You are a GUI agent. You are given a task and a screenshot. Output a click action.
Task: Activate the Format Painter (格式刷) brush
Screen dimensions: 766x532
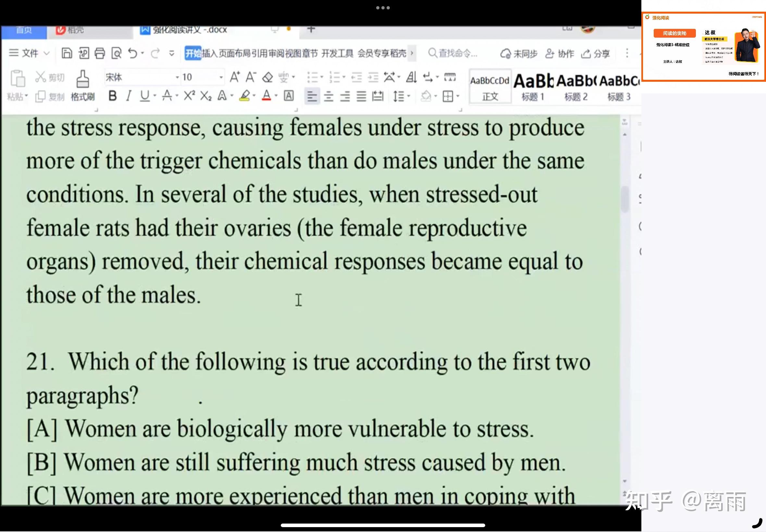(83, 86)
